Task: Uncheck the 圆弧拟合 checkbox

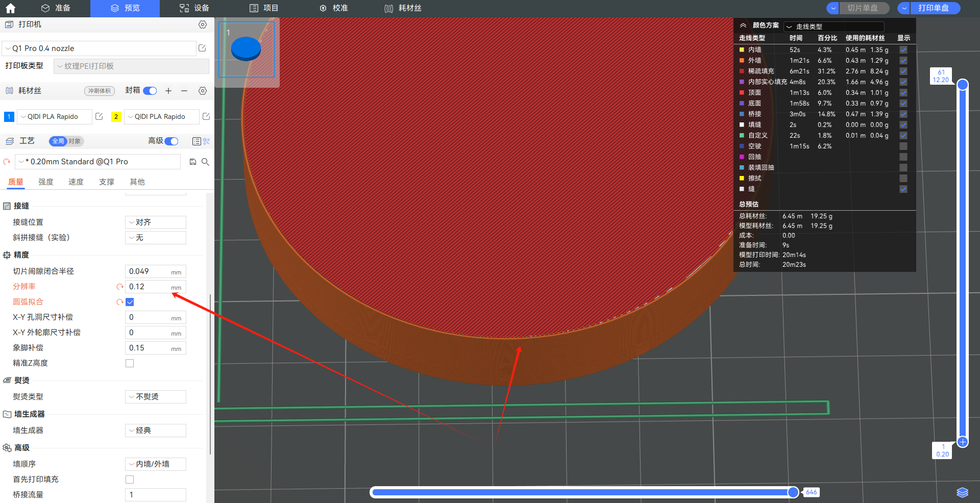Action: (x=130, y=302)
